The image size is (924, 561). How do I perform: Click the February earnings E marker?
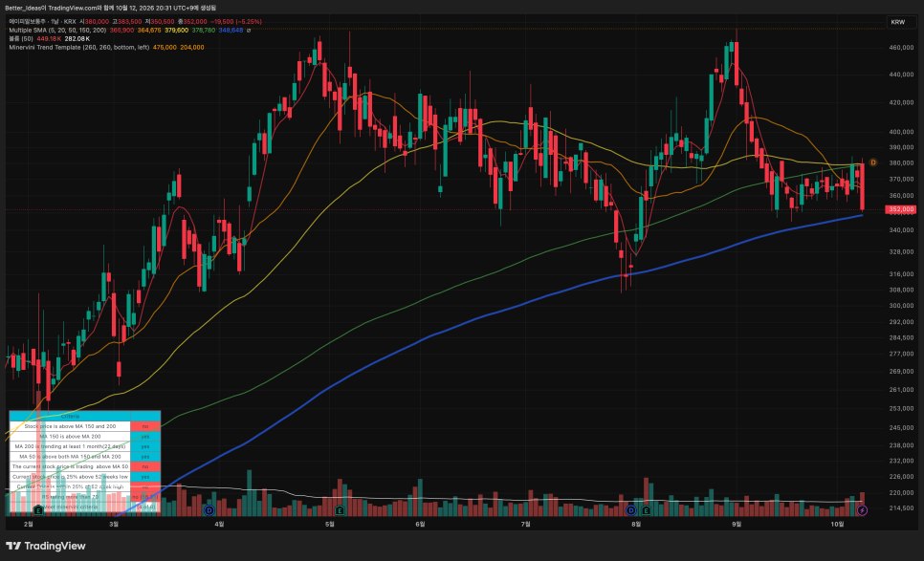(x=38, y=509)
